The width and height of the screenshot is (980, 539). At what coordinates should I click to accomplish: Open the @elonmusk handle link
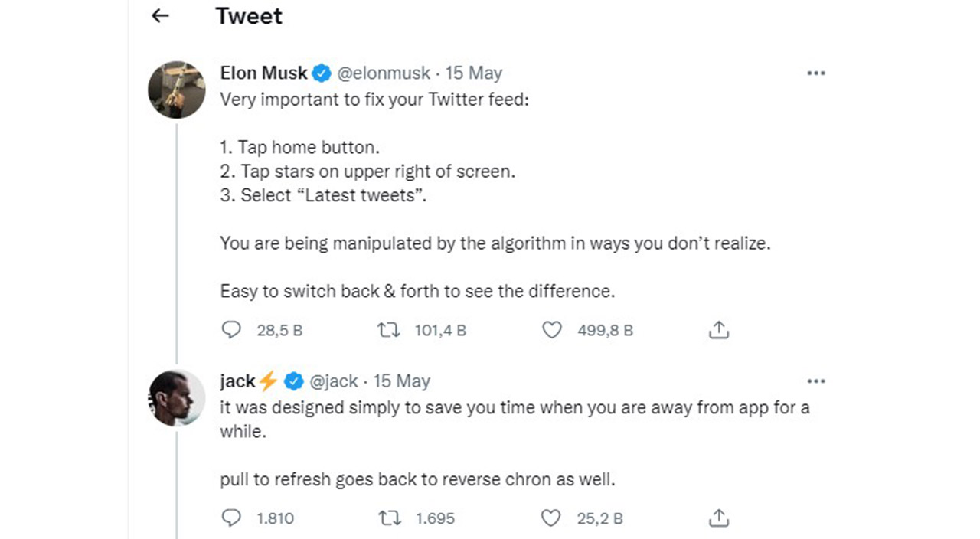coord(384,73)
